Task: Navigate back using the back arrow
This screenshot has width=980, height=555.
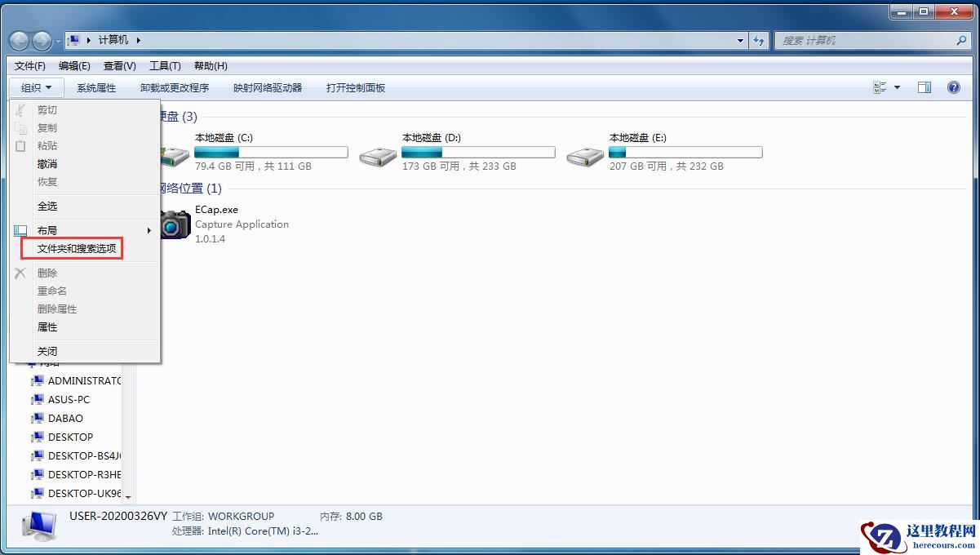Action: click(17, 39)
